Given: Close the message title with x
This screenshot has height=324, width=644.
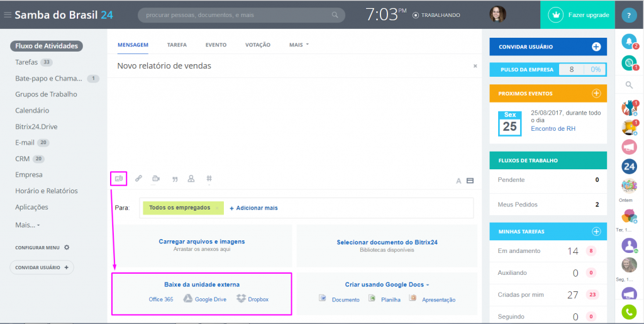Looking at the screenshot, I should pos(475,65).
